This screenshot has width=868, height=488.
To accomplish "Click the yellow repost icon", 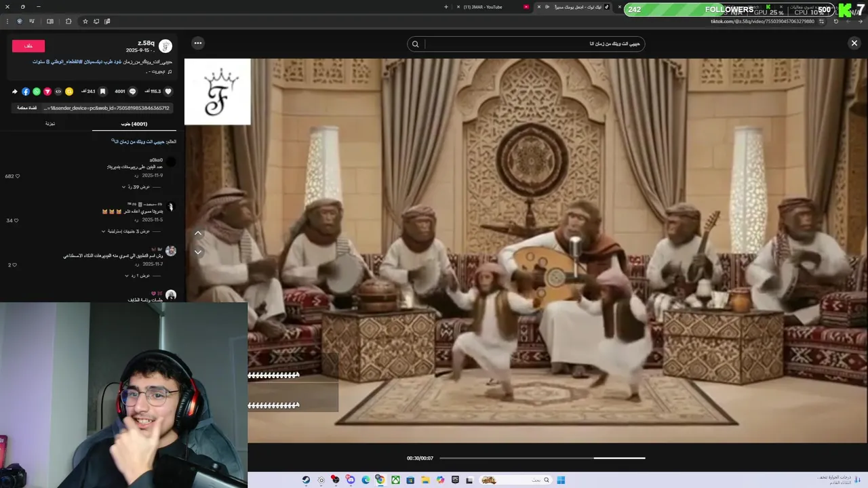I will (68, 91).
